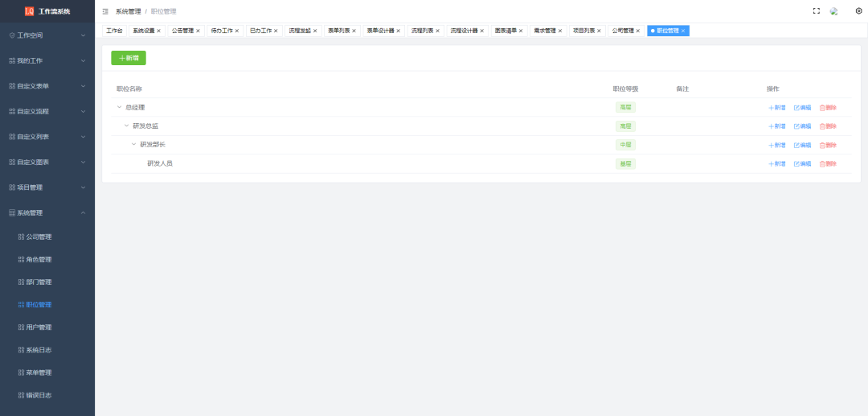
Task: Switch to the 工作台 tab
Action: point(114,31)
